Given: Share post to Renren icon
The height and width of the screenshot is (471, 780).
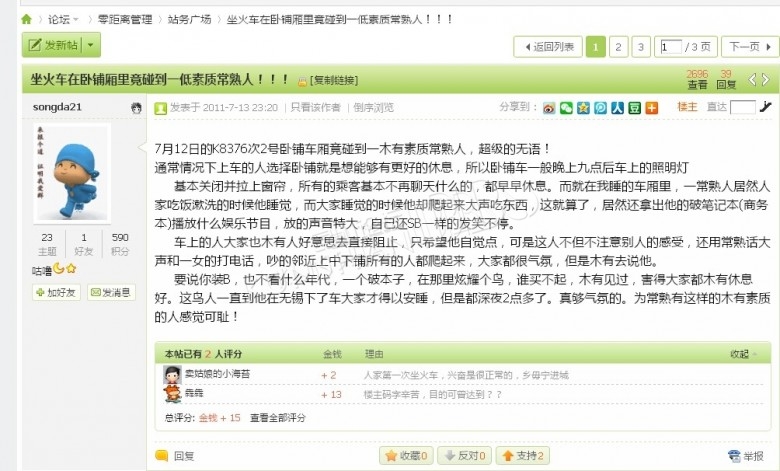Looking at the screenshot, I should 617,107.
